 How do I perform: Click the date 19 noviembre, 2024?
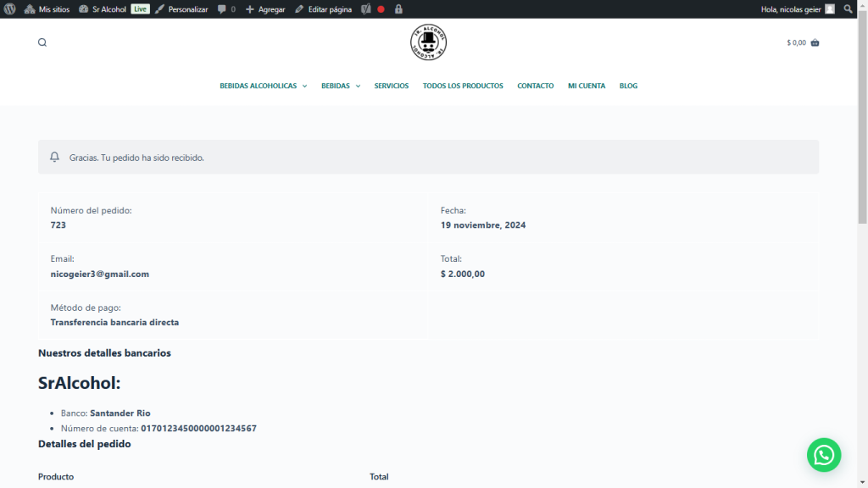tap(483, 225)
